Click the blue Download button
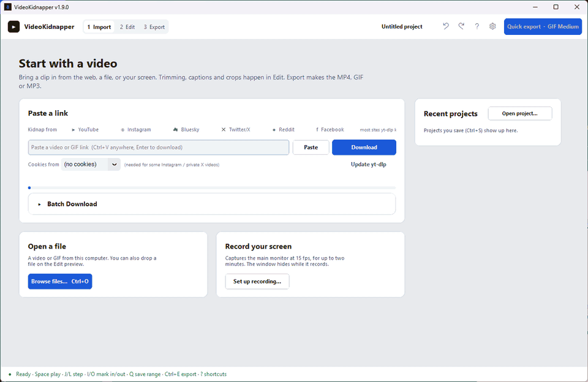This screenshot has height=382, width=588. (x=364, y=148)
